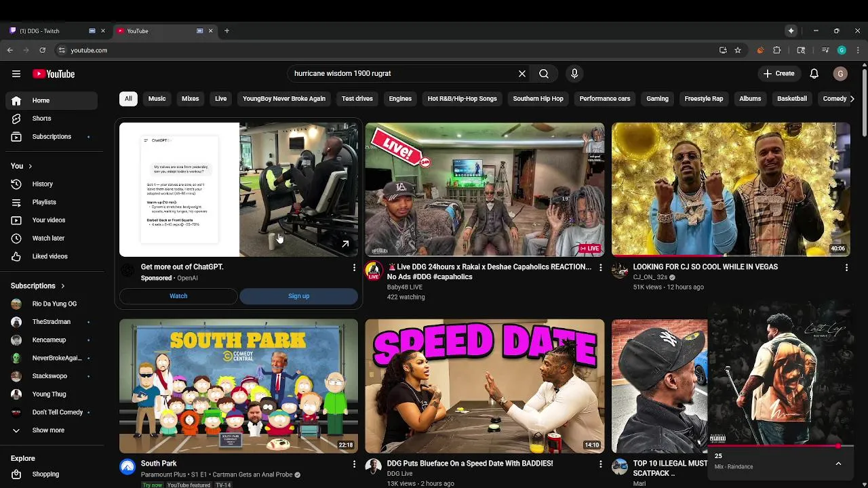
Task: Select the Performance cars chip
Action: 605,99
